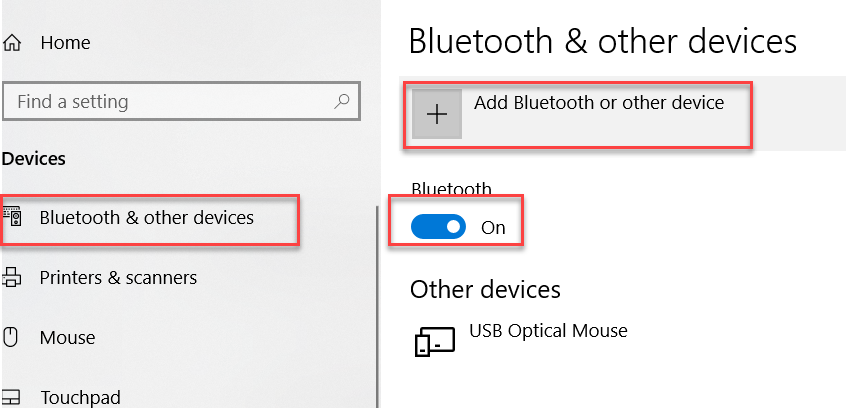Viewport: 846px width, 408px height.
Task: Open Printers & scanners settings label
Action: [118, 277]
